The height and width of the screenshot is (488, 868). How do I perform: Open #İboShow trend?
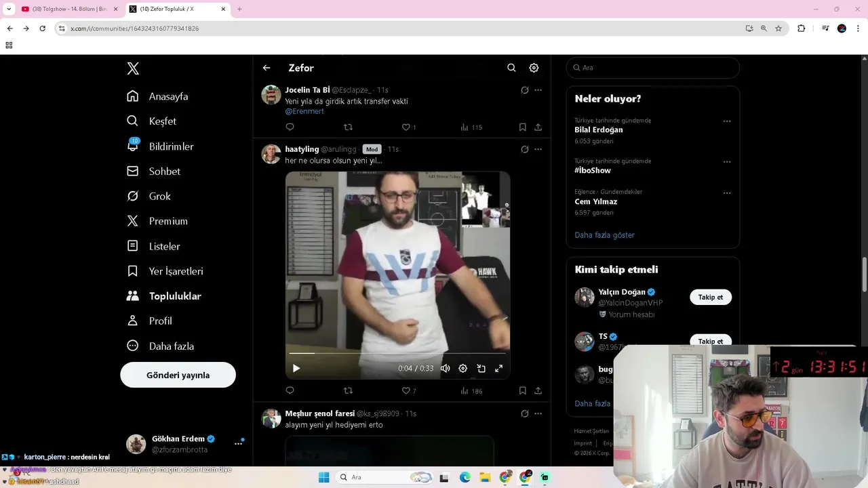593,171
